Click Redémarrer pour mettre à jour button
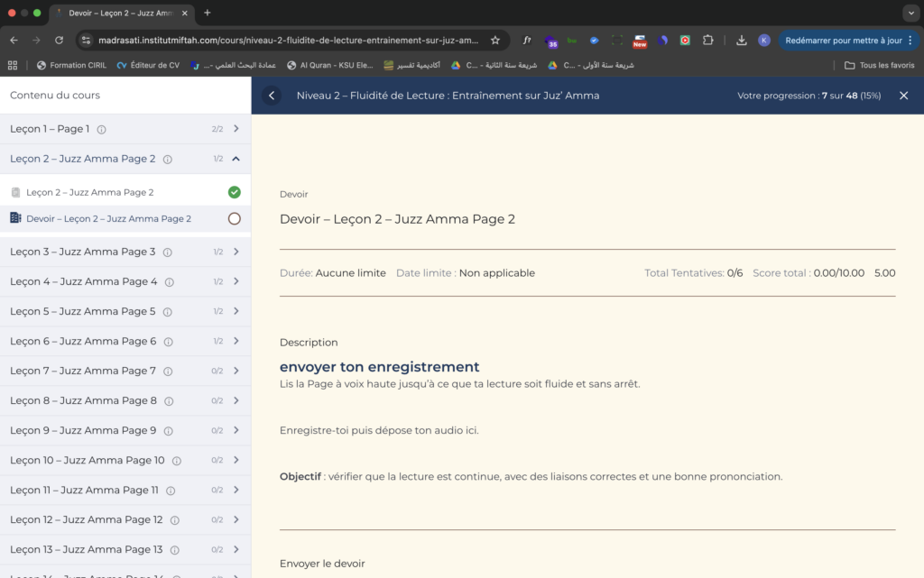This screenshot has height=578, width=924. (843, 40)
